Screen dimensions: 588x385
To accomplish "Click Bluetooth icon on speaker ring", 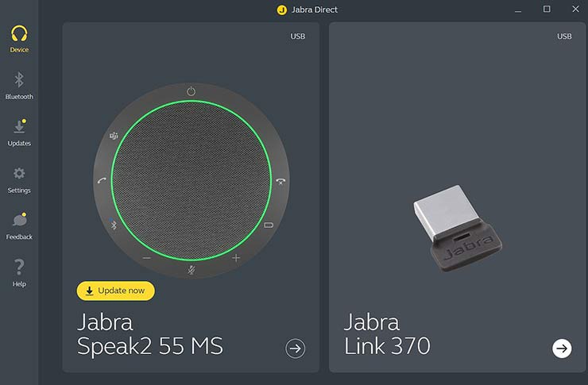I will 114,225.
